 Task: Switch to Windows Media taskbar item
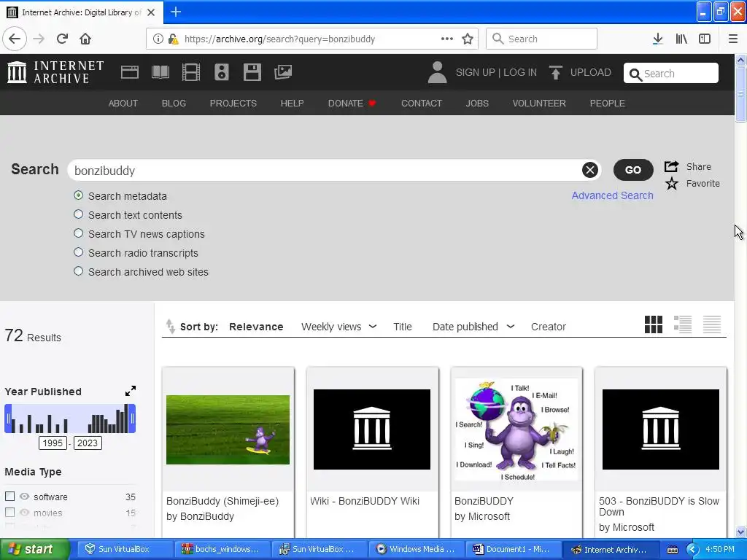pos(416,549)
